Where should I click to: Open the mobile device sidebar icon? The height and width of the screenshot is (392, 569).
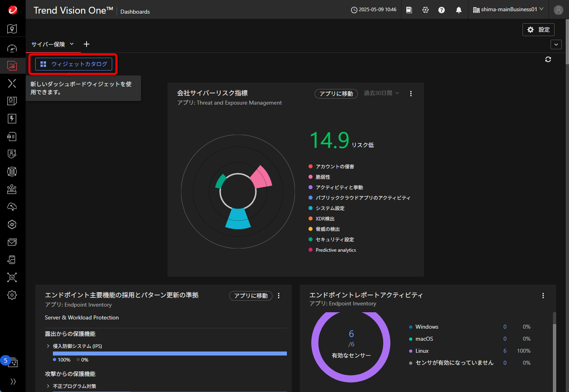pos(12,260)
